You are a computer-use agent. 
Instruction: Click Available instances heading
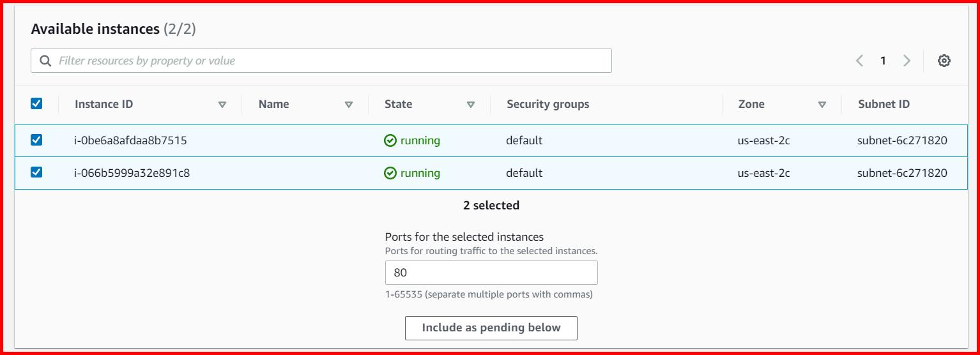tap(95, 29)
